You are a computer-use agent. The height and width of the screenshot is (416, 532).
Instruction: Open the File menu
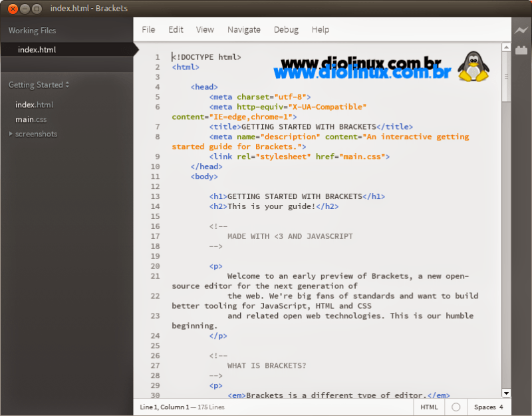coord(148,29)
